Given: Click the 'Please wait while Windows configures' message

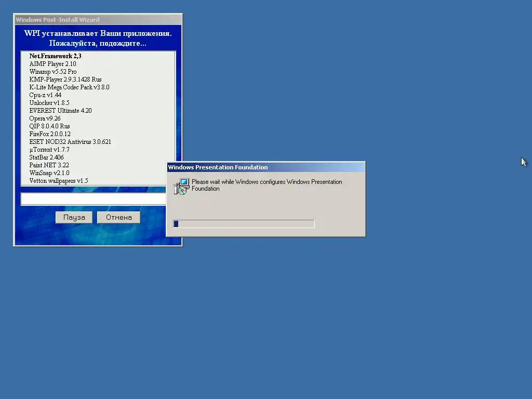Looking at the screenshot, I should pos(267,185).
